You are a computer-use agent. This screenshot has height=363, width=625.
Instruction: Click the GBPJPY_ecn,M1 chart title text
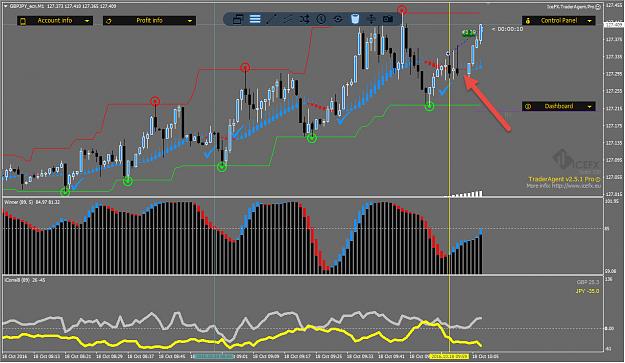[x=27, y=6]
